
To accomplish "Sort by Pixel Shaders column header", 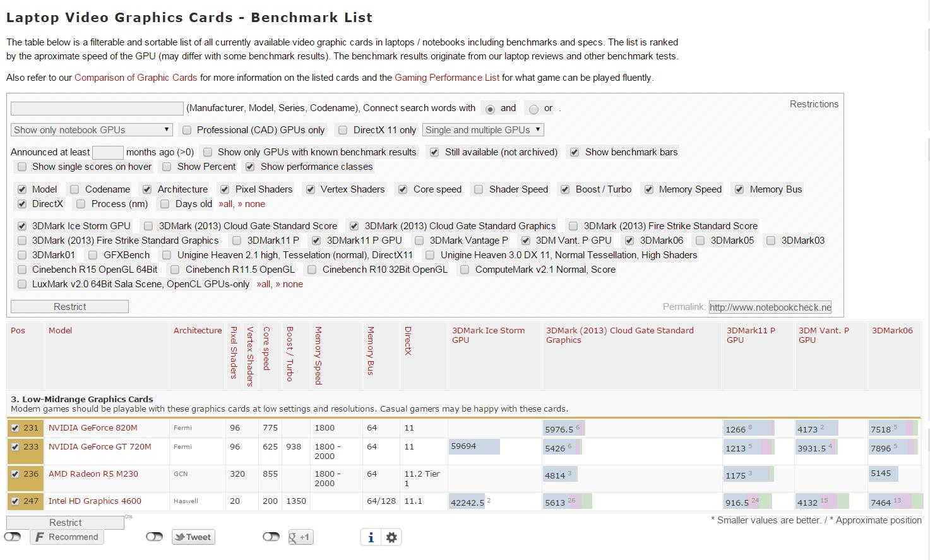I will [234, 353].
